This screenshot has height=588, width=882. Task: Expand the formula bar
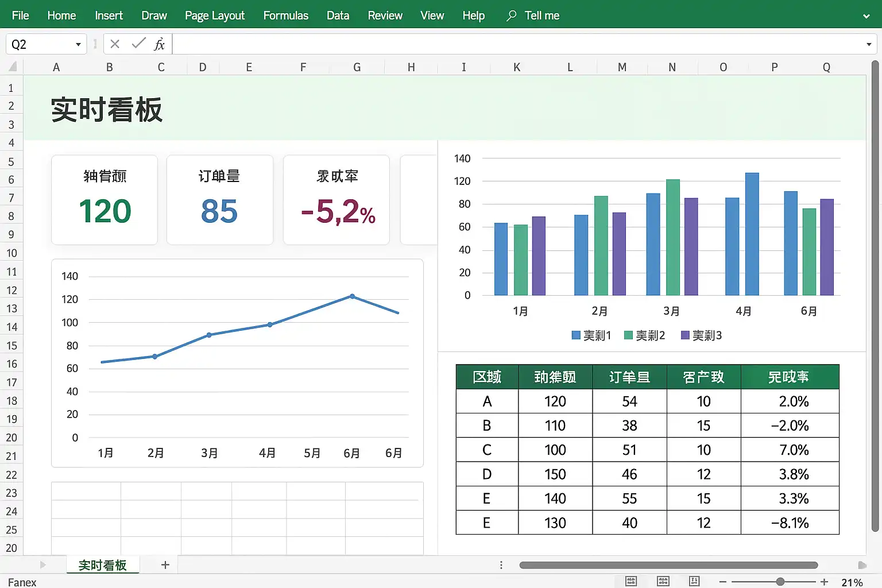click(869, 44)
